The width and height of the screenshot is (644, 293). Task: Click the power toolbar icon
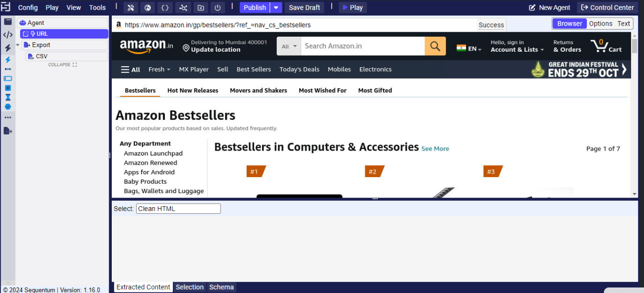[218, 8]
